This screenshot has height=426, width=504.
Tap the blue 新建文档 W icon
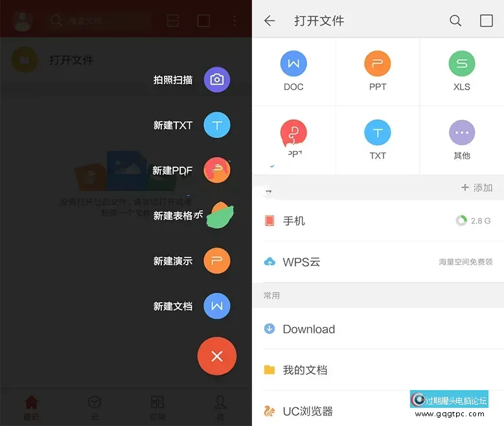coord(217,305)
